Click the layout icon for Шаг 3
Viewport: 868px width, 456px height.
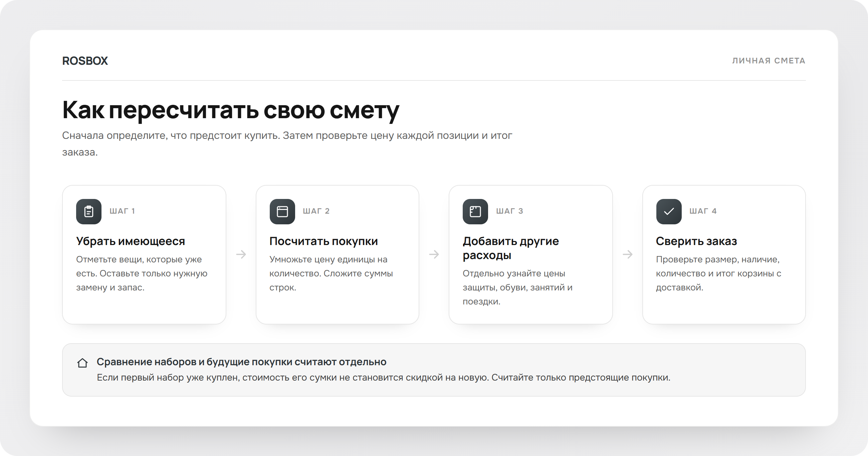[x=475, y=211]
